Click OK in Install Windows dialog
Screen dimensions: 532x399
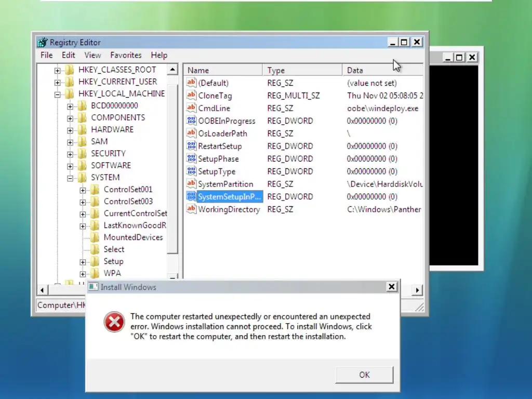coord(364,375)
